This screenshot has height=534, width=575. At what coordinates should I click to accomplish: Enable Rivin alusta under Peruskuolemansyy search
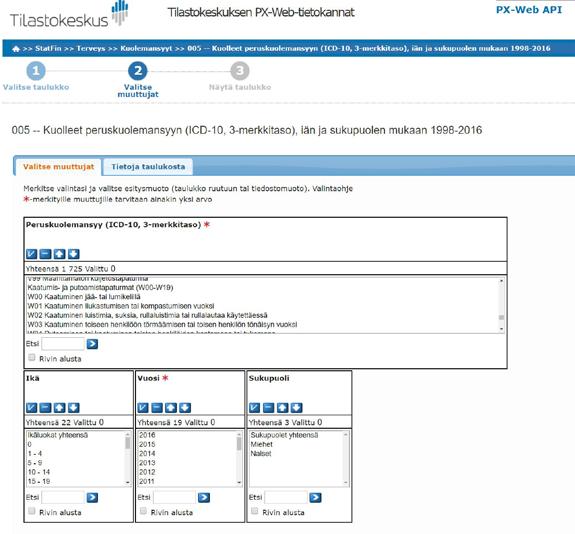click(32, 358)
